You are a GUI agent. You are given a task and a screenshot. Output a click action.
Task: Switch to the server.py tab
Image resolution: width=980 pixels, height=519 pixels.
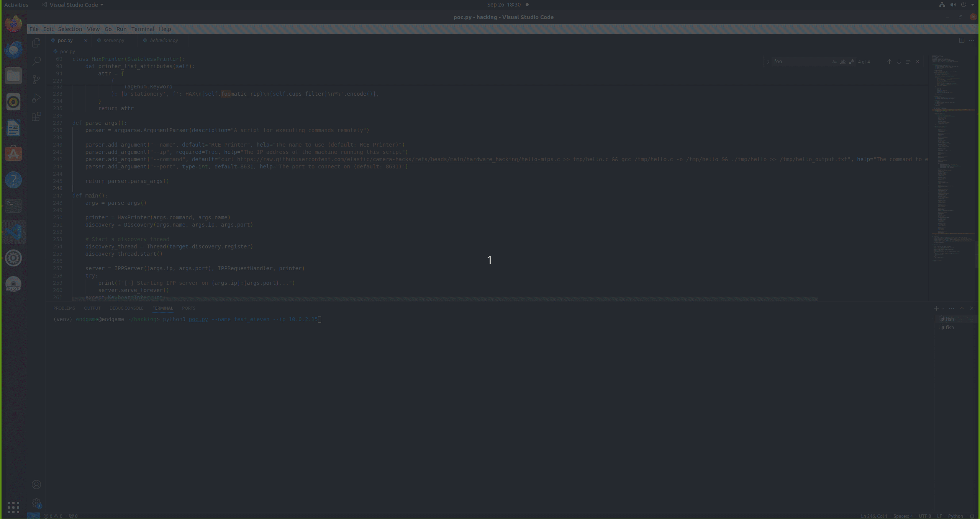(113, 40)
